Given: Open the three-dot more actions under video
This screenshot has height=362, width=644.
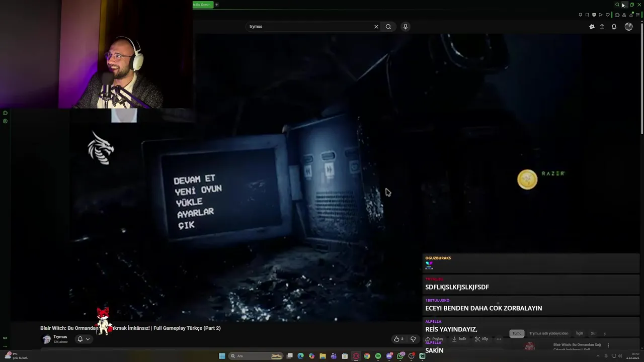Looking at the screenshot, I should tap(499, 339).
